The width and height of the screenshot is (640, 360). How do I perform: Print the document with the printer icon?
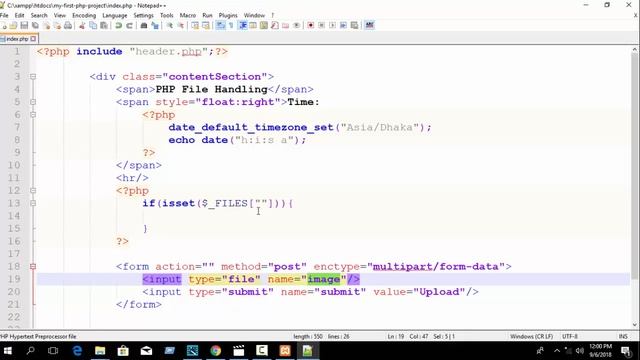point(68,25)
